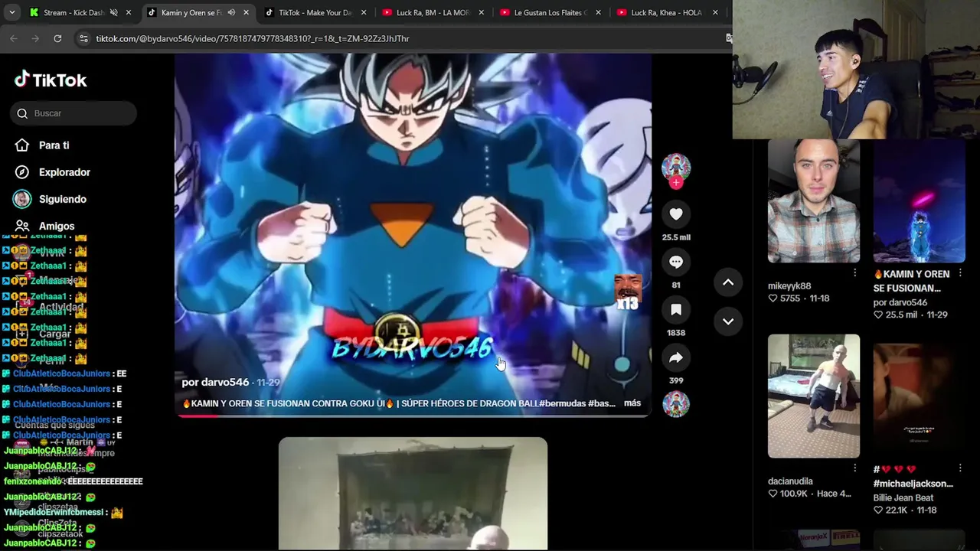980x551 pixels.
Task: Open dacianudila video thumbnail
Action: click(x=813, y=396)
